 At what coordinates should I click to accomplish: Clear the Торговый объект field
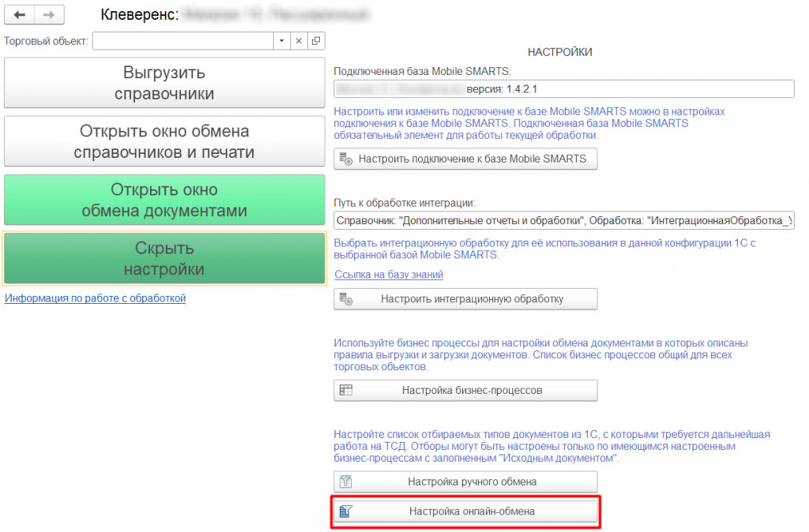[x=299, y=41]
